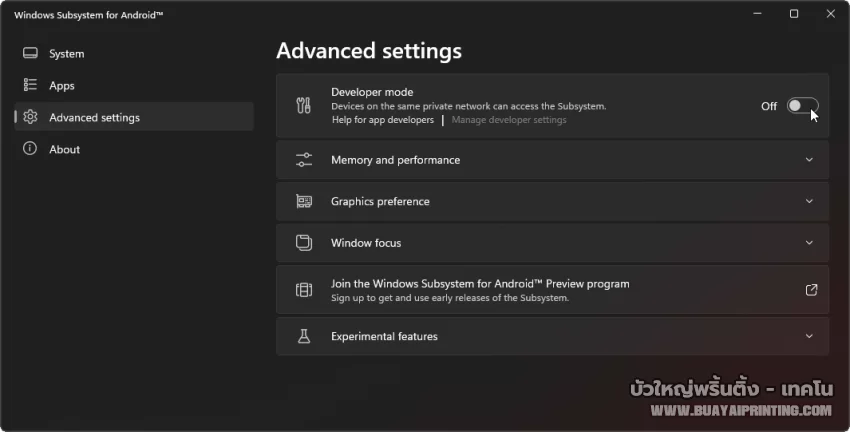Click the Preview program icon
This screenshot has height=432, width=850.
pos(304,290)
